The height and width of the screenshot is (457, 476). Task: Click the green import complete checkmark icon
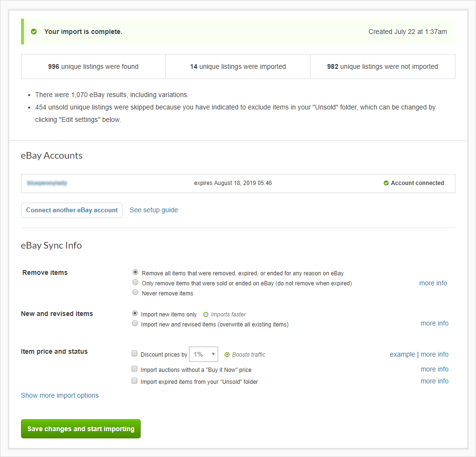[x=33, y=32]
